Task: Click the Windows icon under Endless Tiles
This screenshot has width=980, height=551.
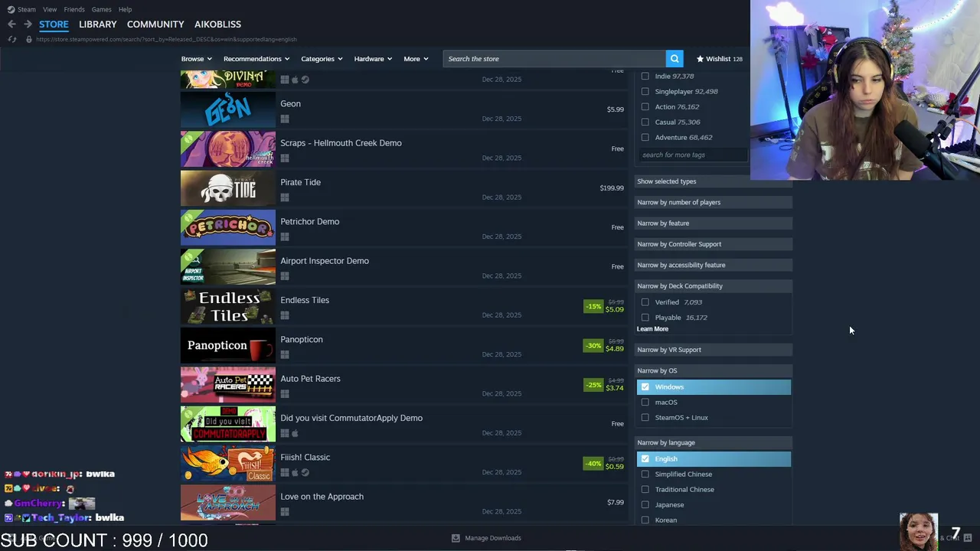Action: tap(285, 315)
